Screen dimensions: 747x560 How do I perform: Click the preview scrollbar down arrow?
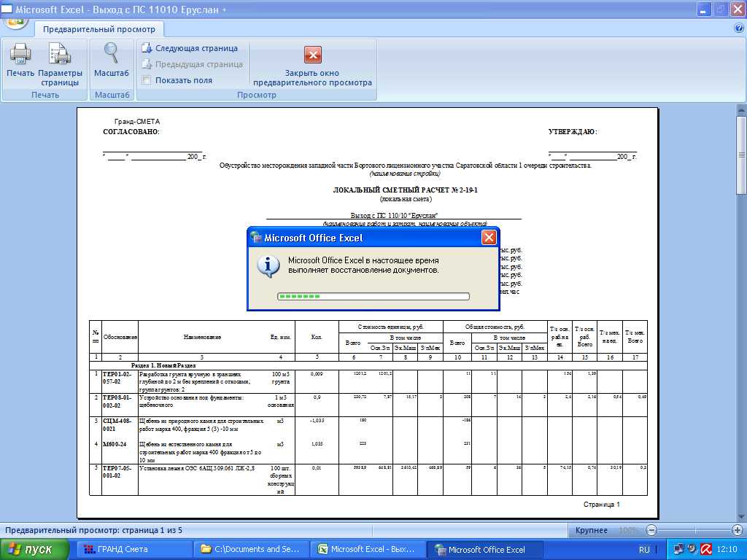[741, 516]
